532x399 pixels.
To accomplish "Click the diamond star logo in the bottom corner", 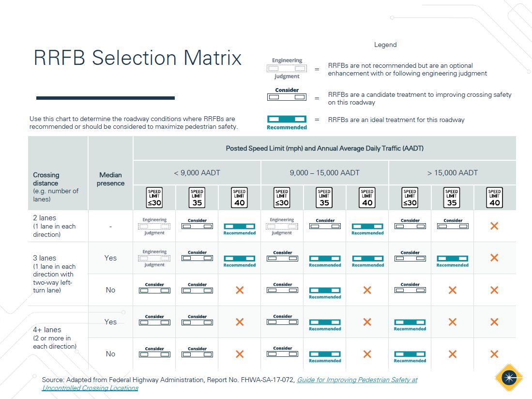I will 508,377.
